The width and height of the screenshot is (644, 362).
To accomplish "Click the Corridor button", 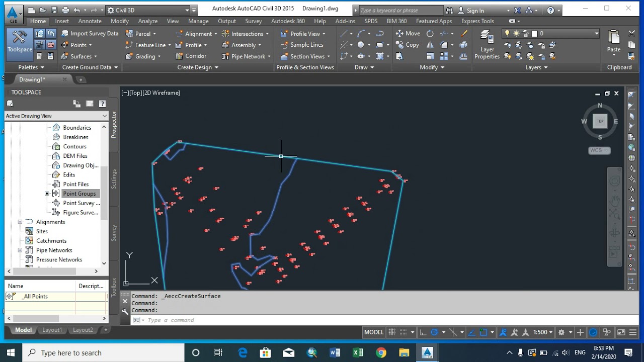I will coord(191,56).
